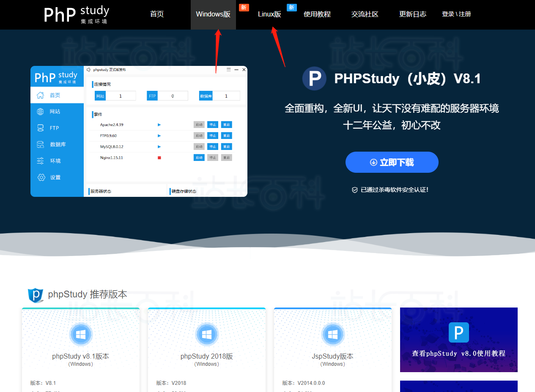Click the speaker icon beside phpstudy 正式版发布
The width and height of the screenshot is (535, 392).
point(89,69)
